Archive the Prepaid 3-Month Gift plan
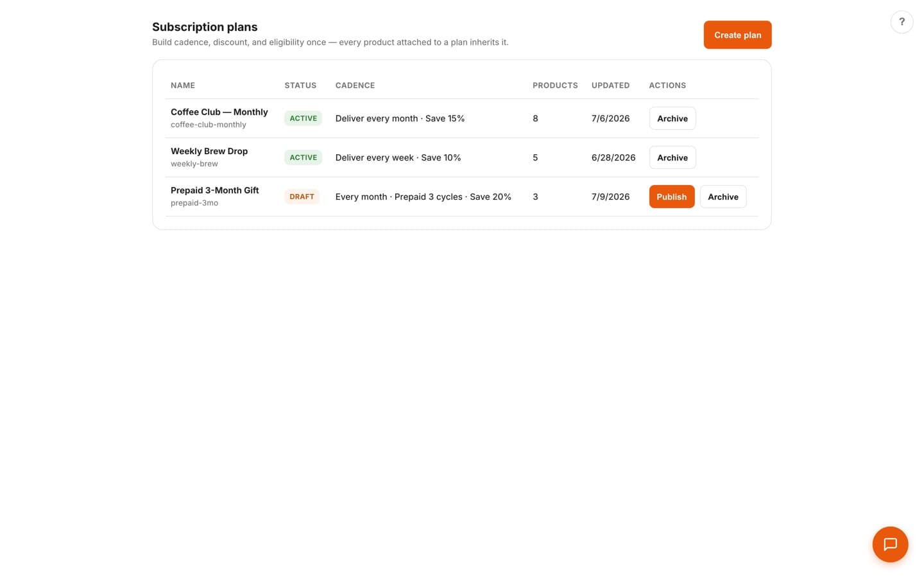This screenshot has height=578, width=924. click(x=723, y=197)
